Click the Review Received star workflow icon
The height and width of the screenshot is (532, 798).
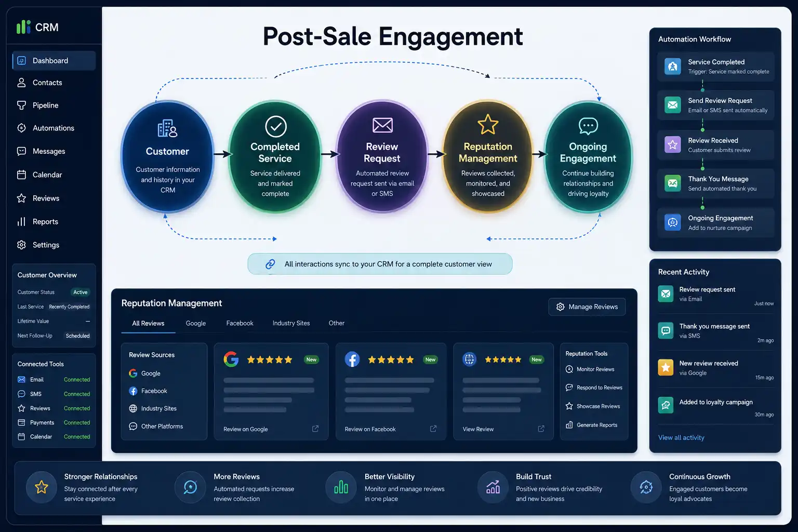673,144
